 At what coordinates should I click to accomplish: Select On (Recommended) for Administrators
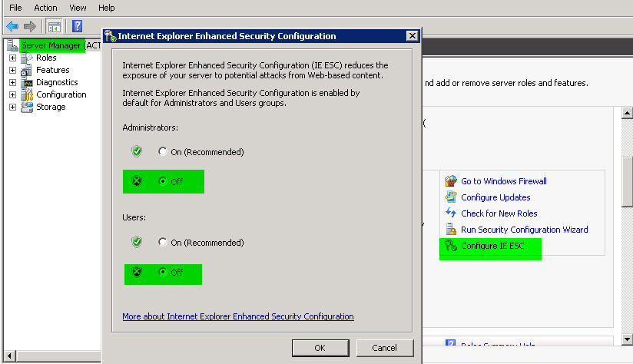coord(162,151)
